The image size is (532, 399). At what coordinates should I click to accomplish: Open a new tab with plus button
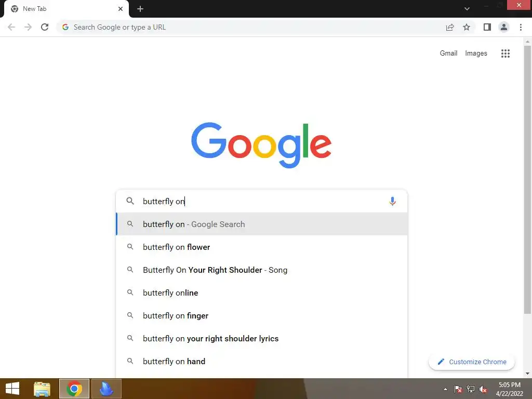[x=140, y=9]
